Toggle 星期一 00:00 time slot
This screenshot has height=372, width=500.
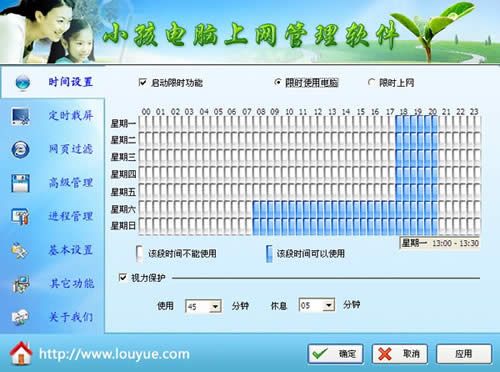(x=142, y=124)
